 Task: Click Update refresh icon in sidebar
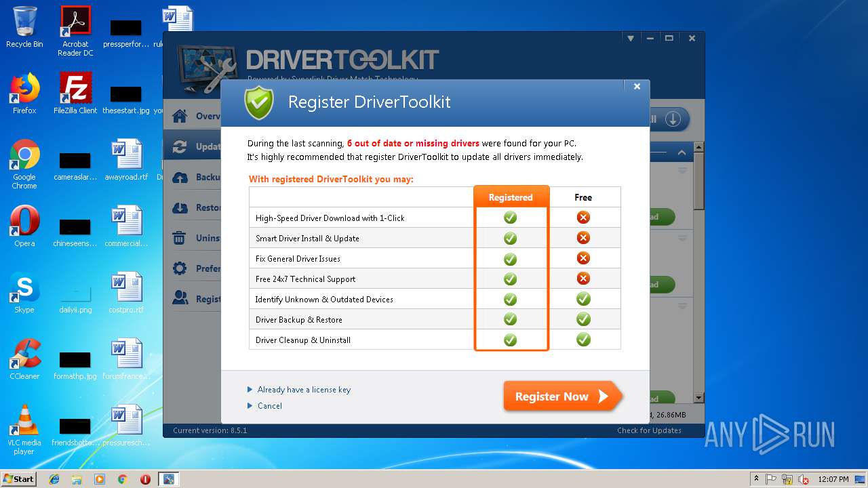180,146
